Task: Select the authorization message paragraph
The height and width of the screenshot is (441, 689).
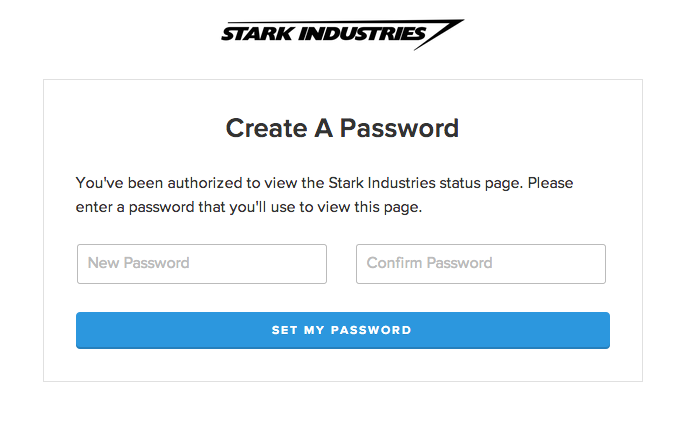Action: coord(324,195)
